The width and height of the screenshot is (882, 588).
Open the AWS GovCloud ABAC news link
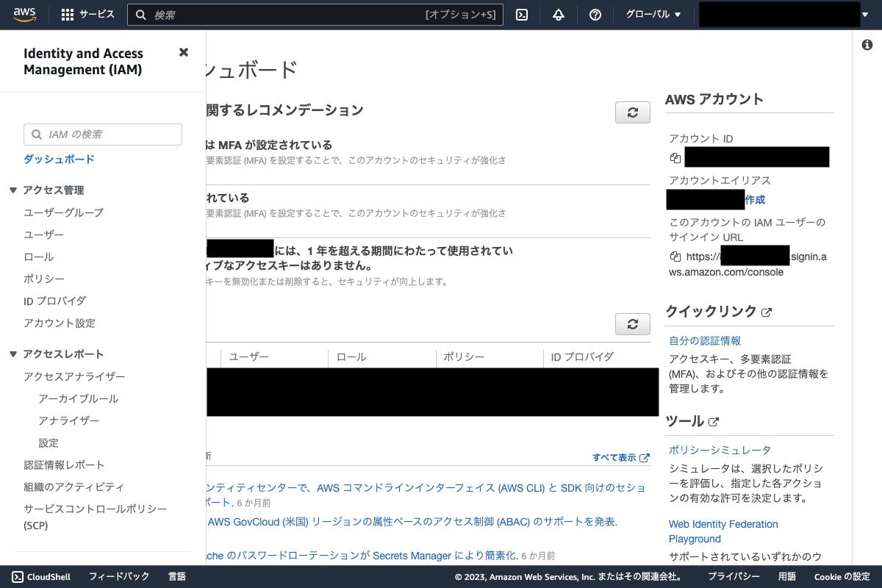(x=412, y=522)
